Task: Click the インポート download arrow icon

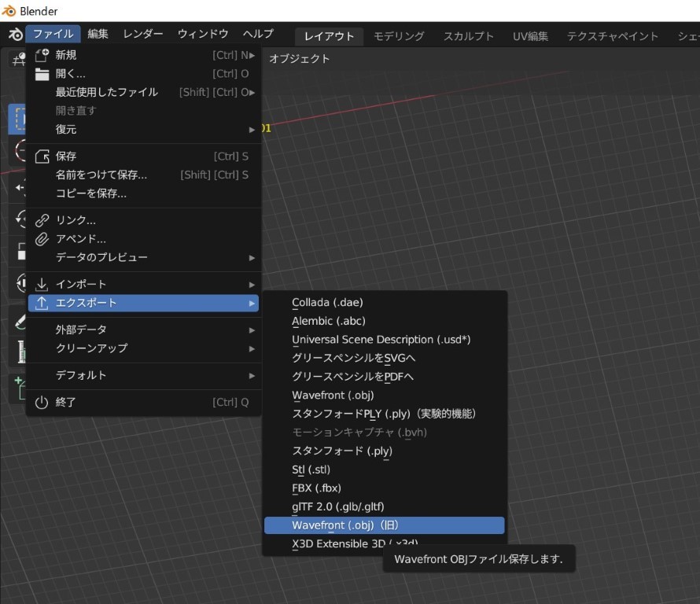Action: 42,284
